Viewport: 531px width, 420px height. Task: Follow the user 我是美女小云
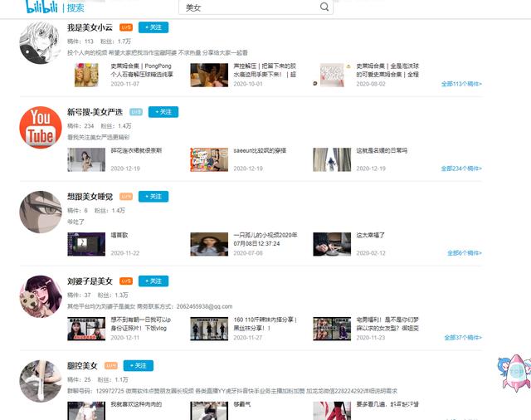153,27
